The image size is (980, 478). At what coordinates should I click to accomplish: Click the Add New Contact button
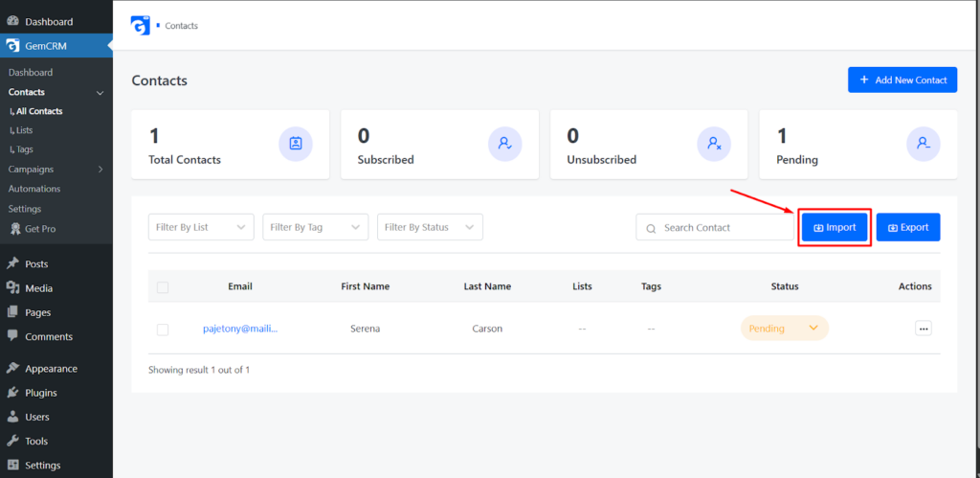tap(902, 80)
